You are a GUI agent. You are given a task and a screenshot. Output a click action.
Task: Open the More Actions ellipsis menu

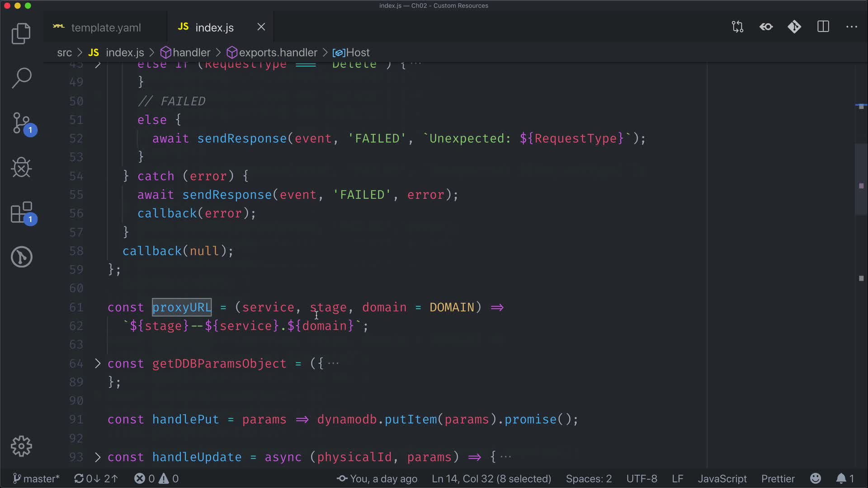(x=851, y=27)
